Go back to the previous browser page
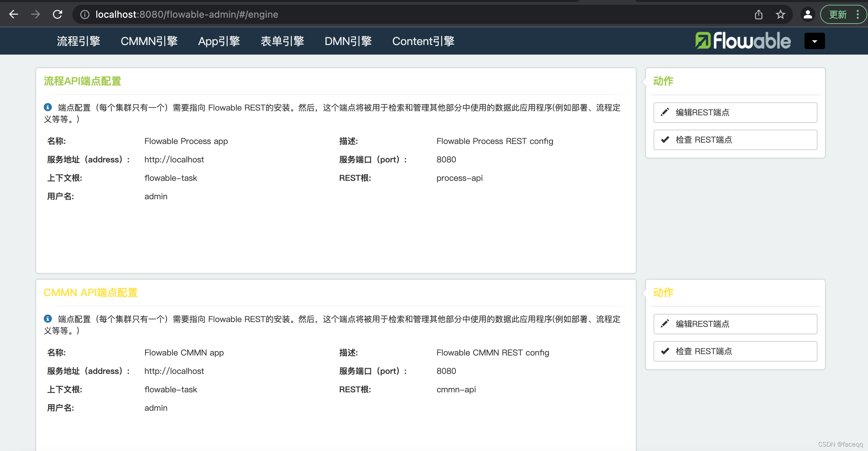This screenshot has height=451, width=868. pyautogui.click(x=14, y=14)
